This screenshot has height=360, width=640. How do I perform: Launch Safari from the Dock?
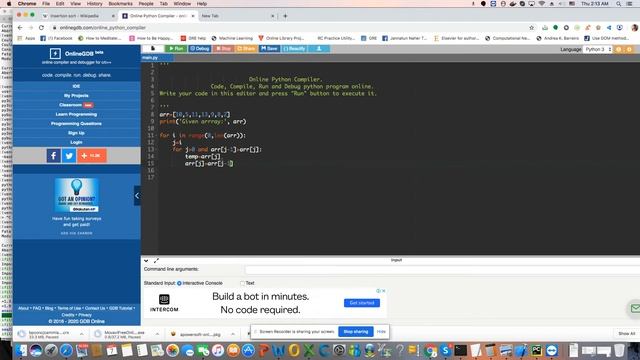pos(66,350)
